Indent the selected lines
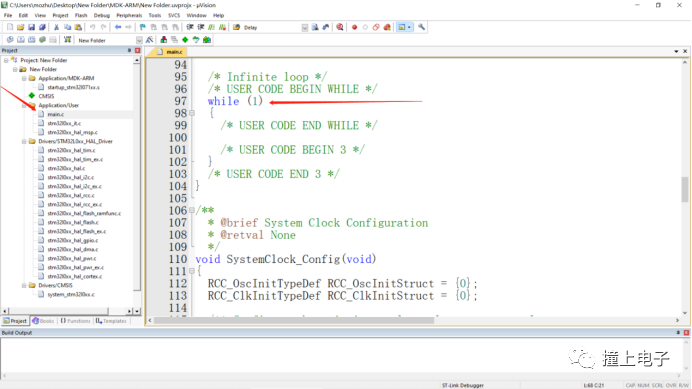The width and height of the screenshot is (692, 389). (x=190, y=27)
